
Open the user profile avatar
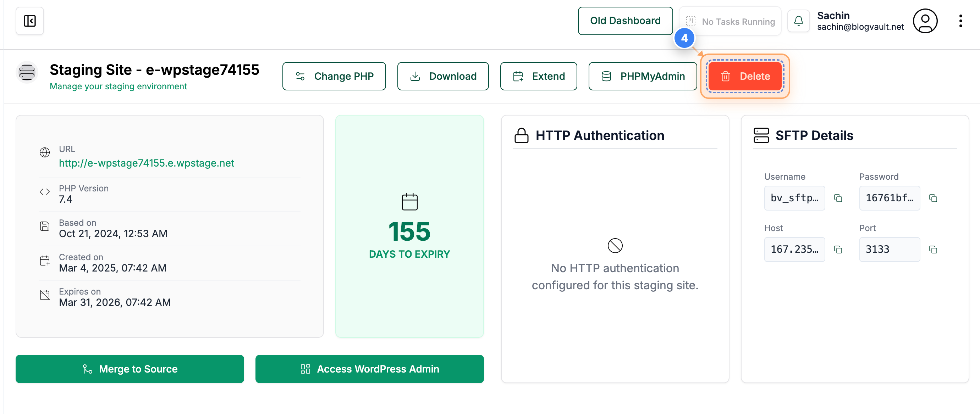(925, 21)
